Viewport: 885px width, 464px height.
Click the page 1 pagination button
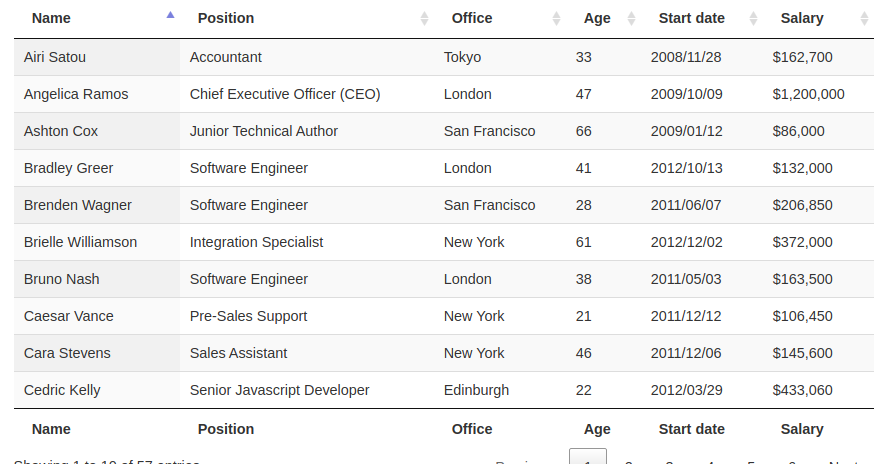(x=588, y=459)
